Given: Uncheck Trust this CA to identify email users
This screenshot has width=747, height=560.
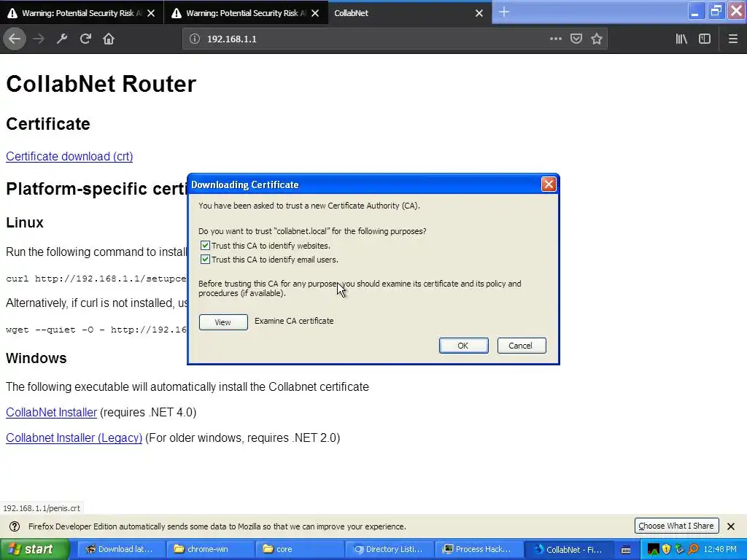Looking at the screenshot, I should click(205, 260).
